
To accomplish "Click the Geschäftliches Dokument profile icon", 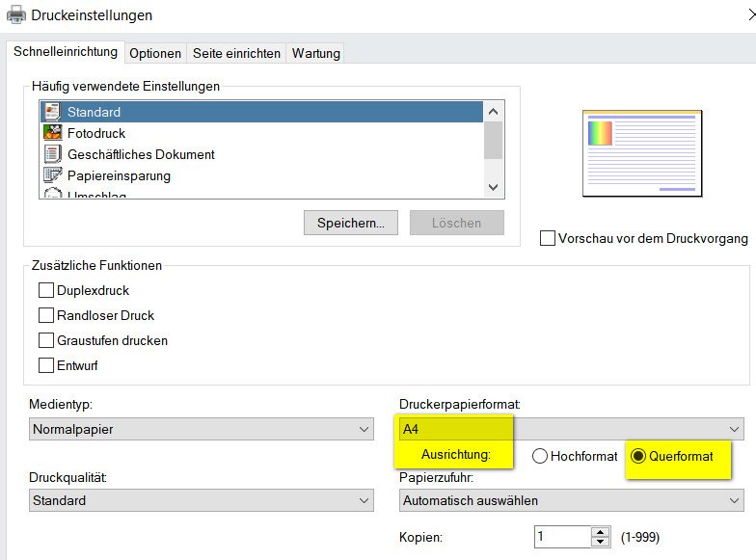I will coord(52,154).
